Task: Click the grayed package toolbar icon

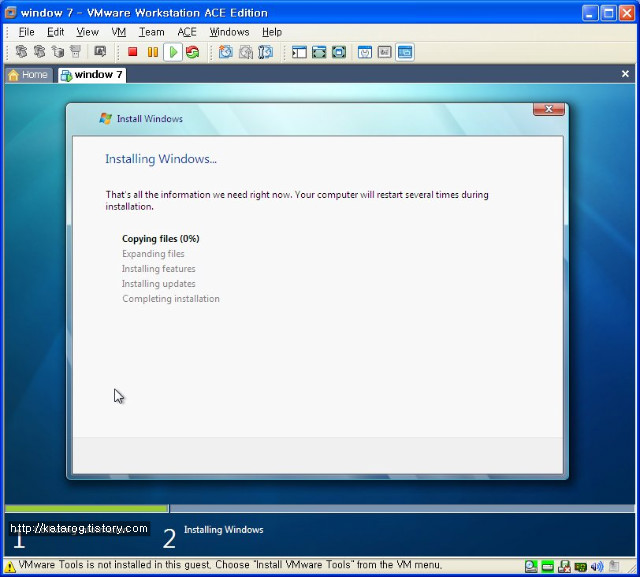Action: point(58,52)
